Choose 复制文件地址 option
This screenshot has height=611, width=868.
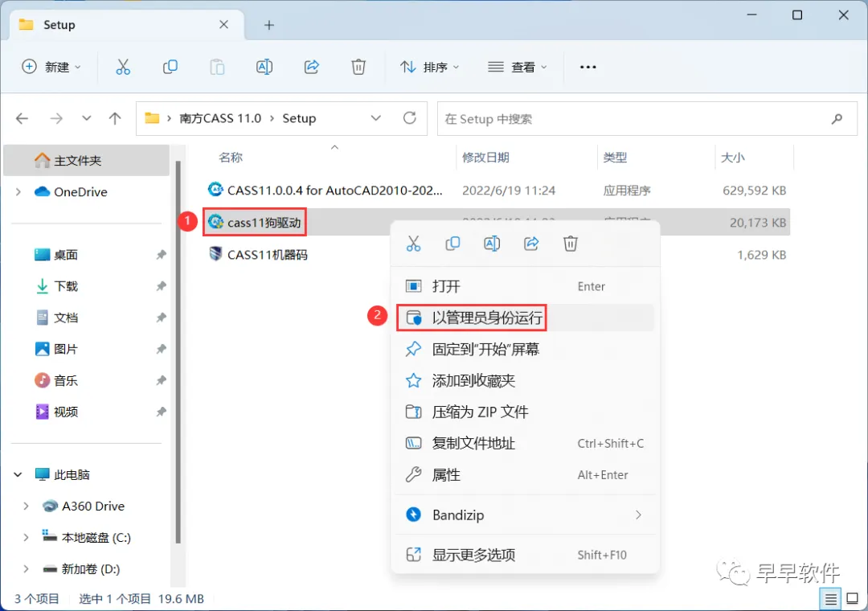(525, 443)
